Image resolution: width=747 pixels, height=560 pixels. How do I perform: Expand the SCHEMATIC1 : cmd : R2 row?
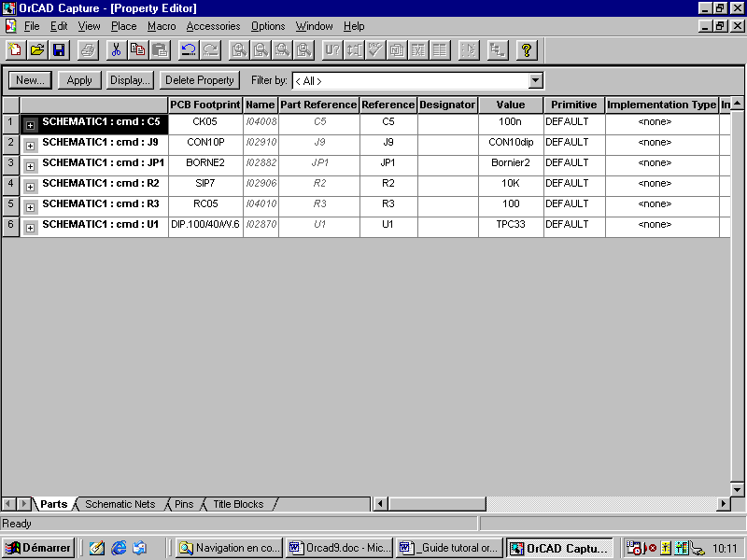tap(30, 187)
